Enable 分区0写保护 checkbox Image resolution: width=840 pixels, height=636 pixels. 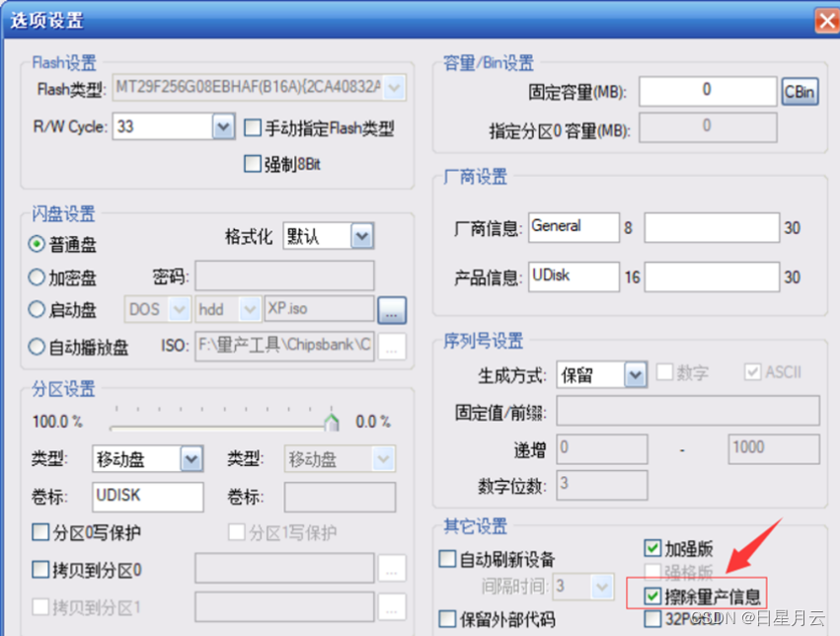pos(40,532)
